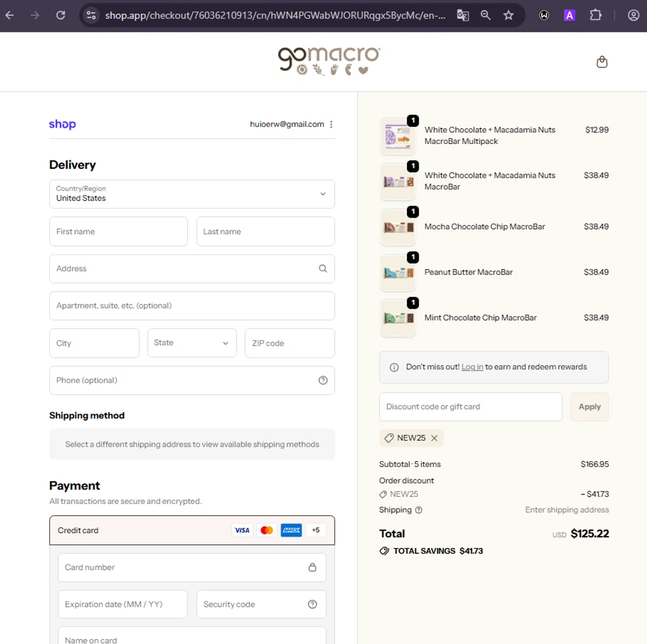Click the Order discount label

click(406, 481)
